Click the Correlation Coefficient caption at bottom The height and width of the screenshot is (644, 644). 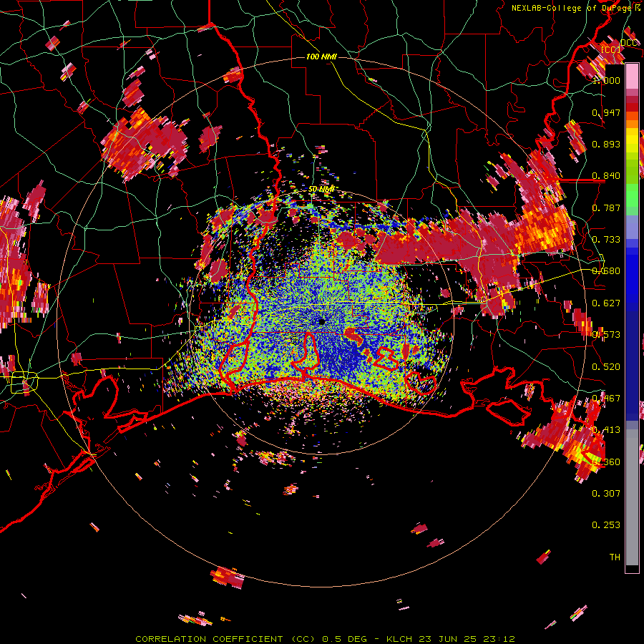click(326, 639)
